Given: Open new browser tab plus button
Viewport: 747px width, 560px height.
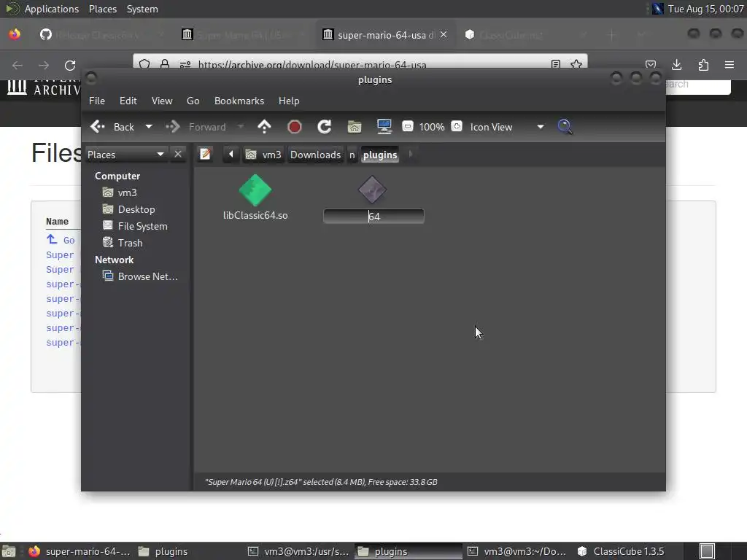Looking at the screenshot, I should [612, 35].
